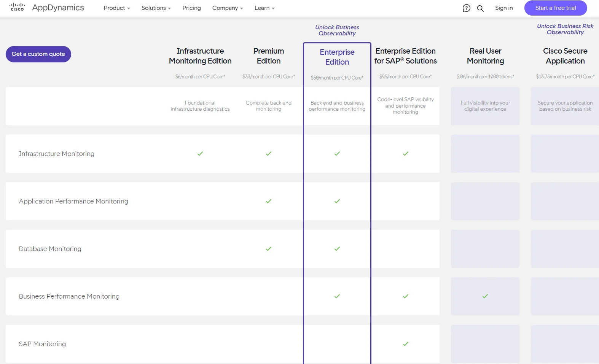Expand the Solutions menu

coord(156,8)
